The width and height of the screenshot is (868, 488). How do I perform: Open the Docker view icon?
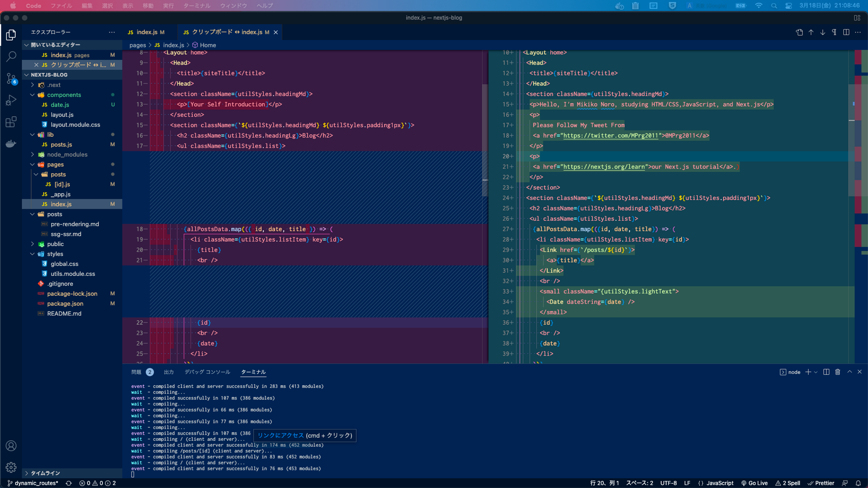click(x=11, y=144)
